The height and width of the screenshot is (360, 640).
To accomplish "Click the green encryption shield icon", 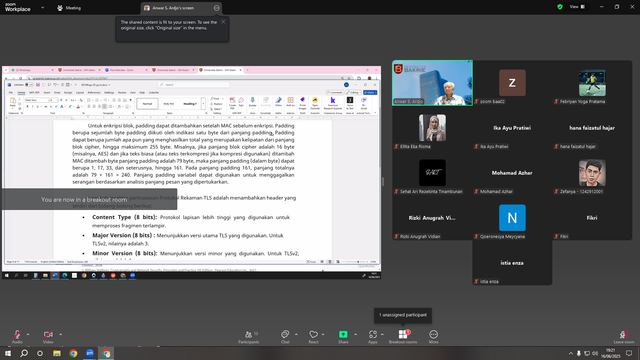I will 560,7.
